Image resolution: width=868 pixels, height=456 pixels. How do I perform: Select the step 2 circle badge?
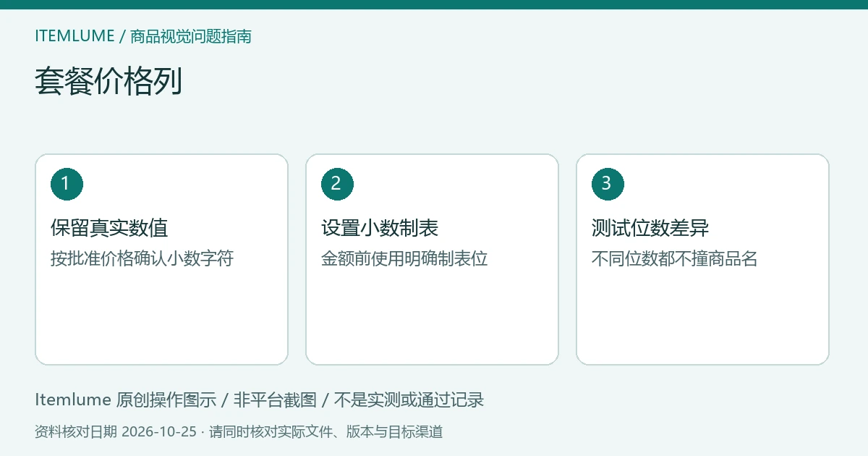[x=337, y=184]
